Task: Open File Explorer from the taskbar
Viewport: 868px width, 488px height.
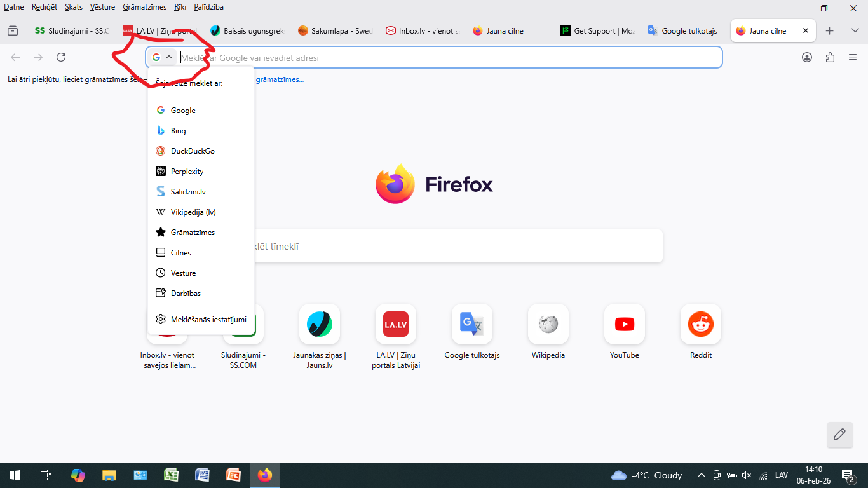Action: [x=109, y=475]
